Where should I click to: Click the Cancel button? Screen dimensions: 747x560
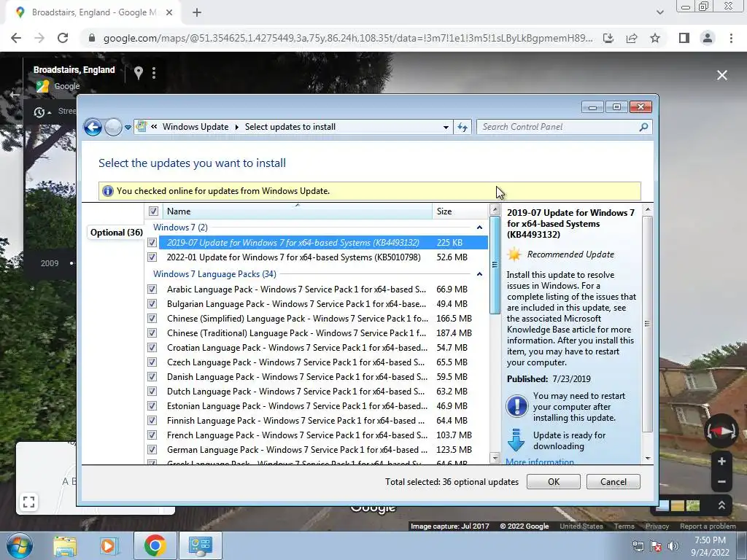tap(613, 481)
